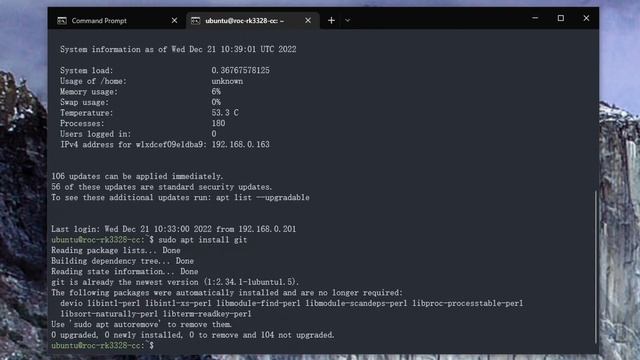
Task: Click the 'Memory usage:' label
Action: pos(89,91)
